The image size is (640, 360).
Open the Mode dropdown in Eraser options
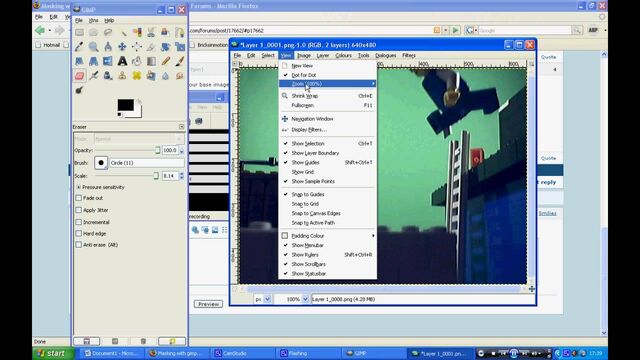pyautogui.click(x=139, y=139)
